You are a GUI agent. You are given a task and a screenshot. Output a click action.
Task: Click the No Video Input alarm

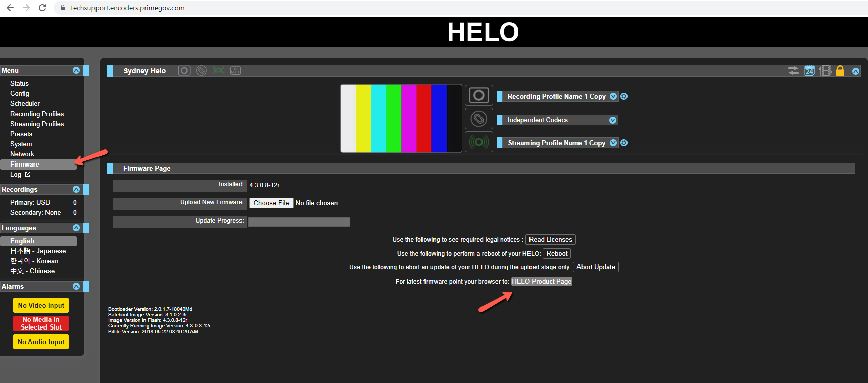point(41,305)
